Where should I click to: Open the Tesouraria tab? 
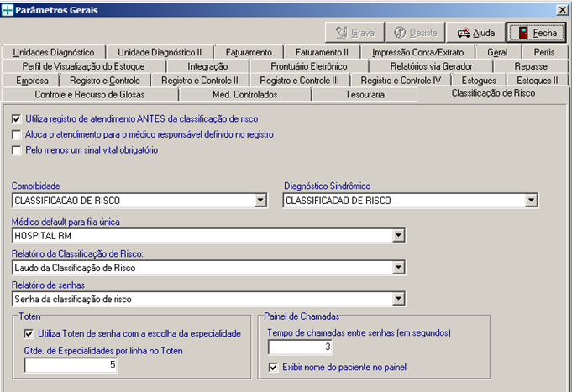[365, 95]
